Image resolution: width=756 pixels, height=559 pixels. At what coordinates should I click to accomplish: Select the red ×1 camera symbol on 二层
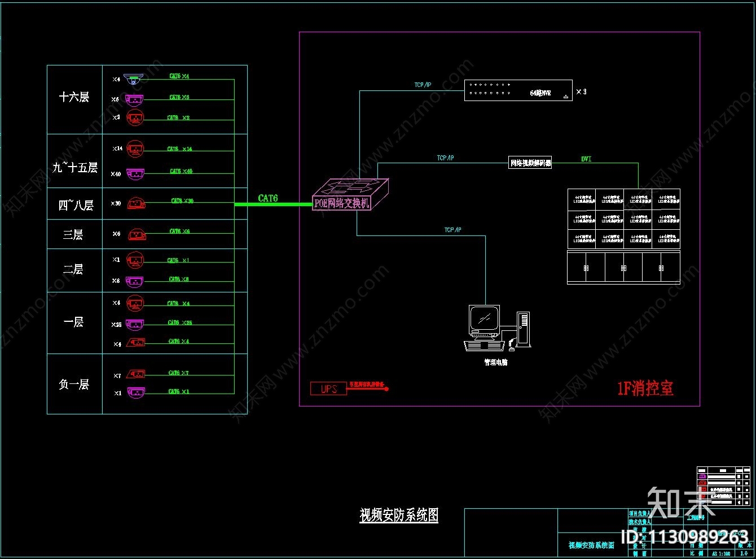(135, 260)
